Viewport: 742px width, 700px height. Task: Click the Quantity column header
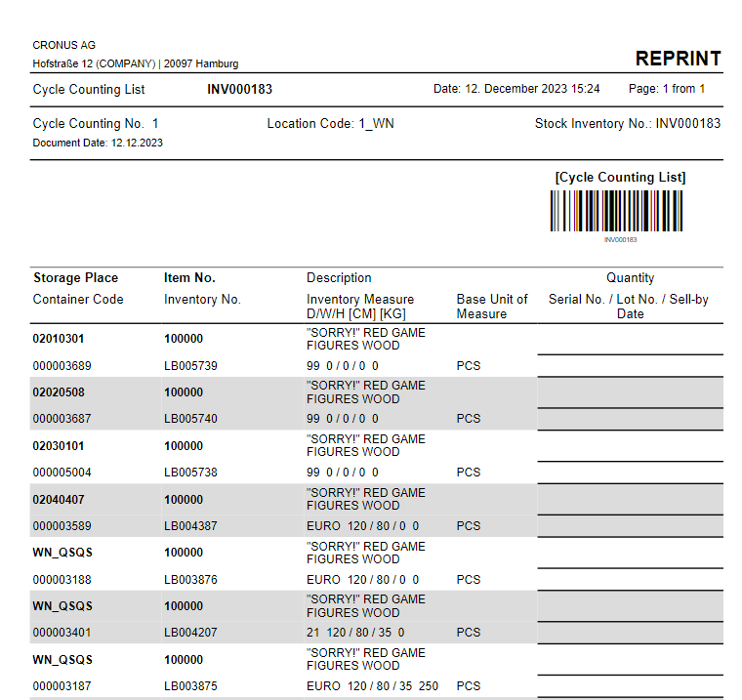tap(630, 278)
